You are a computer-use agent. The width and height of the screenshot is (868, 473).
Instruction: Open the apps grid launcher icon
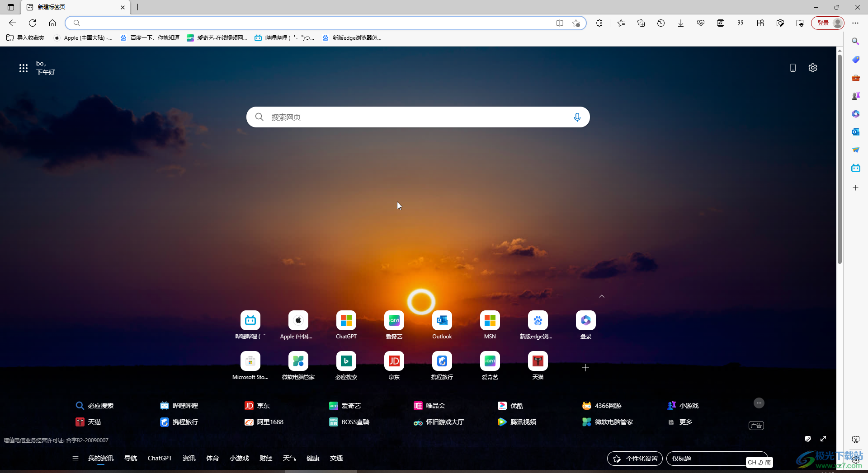coord(24,68)
